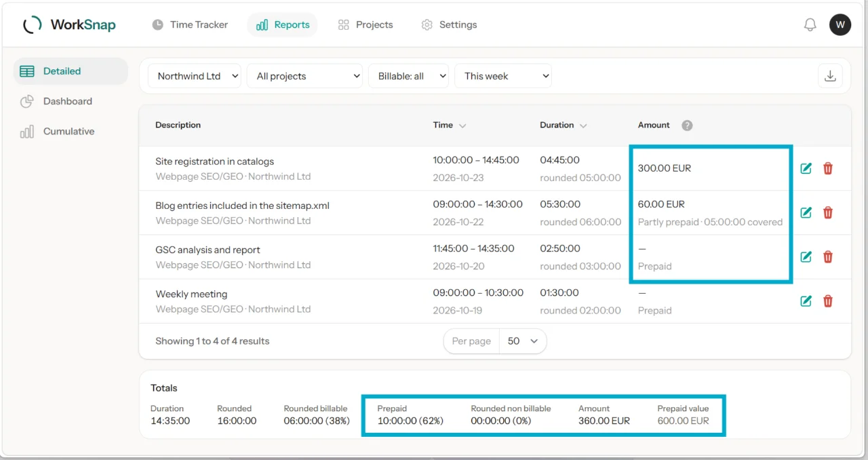
Task: Open the notifications bell
Action: pyautogui.click(x=810, y=25)
